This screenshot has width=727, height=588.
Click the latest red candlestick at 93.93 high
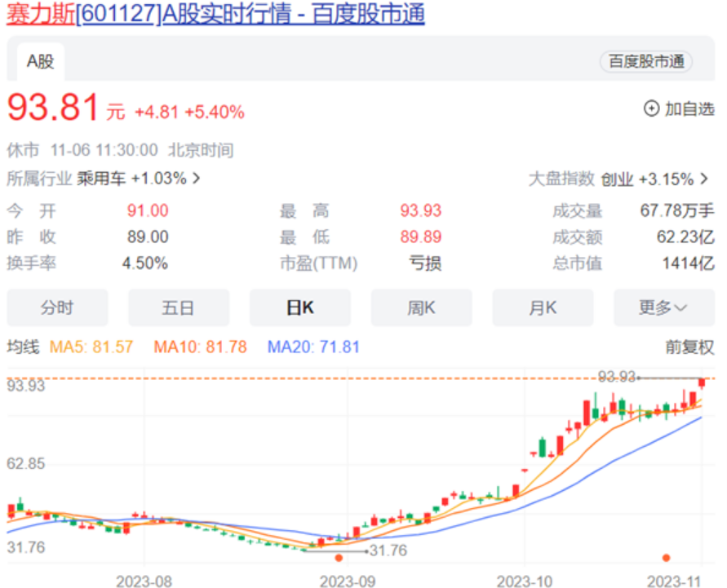[x=702, y=383]
